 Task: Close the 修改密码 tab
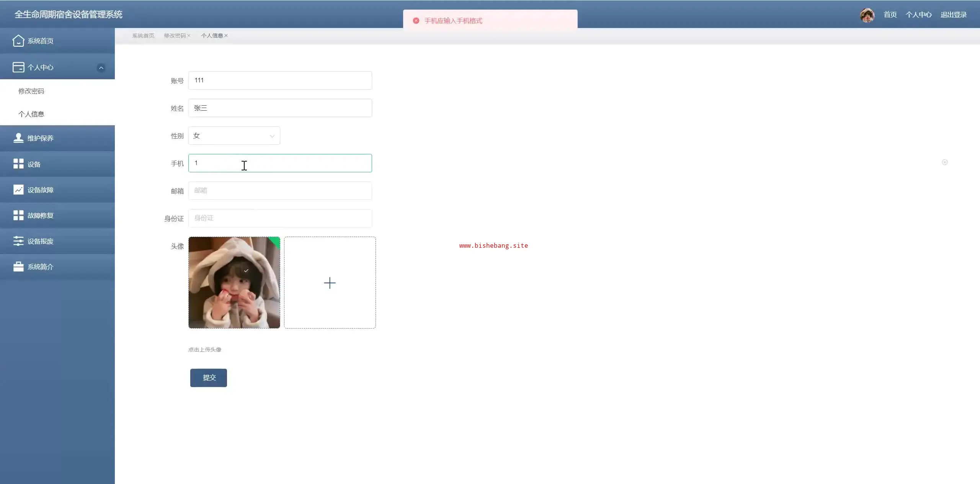click(x=189, y=36)
